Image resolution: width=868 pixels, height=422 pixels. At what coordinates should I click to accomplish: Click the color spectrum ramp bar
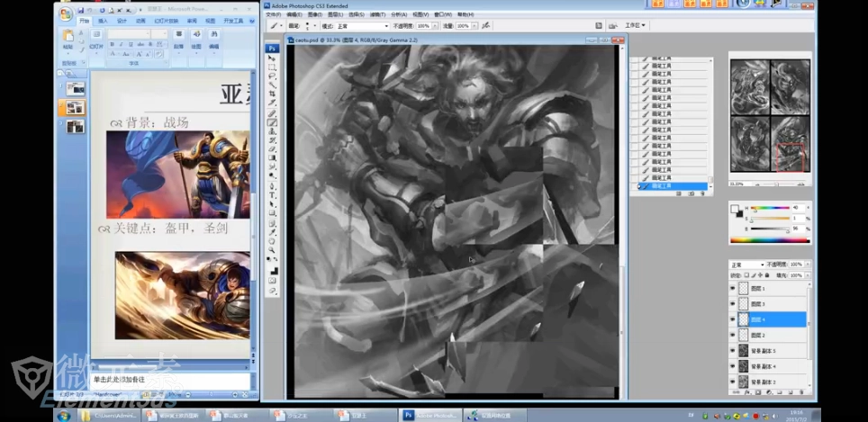click(770, 239)
